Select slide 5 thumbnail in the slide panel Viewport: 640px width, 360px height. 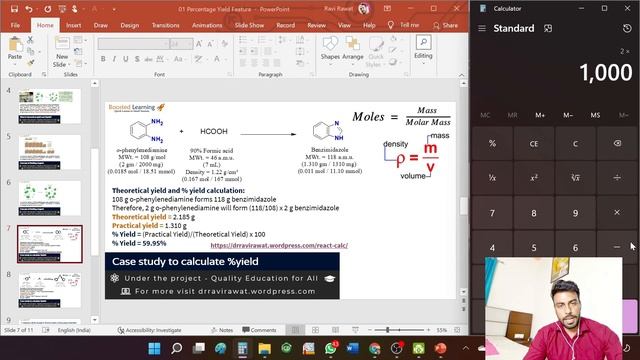tap(49, 153)
